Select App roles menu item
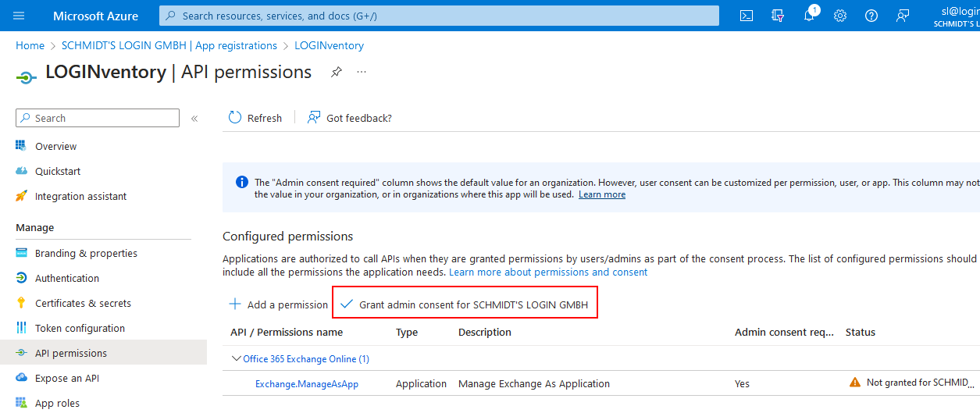This screenshot has height=413, width=980. [x=57, y=403]
